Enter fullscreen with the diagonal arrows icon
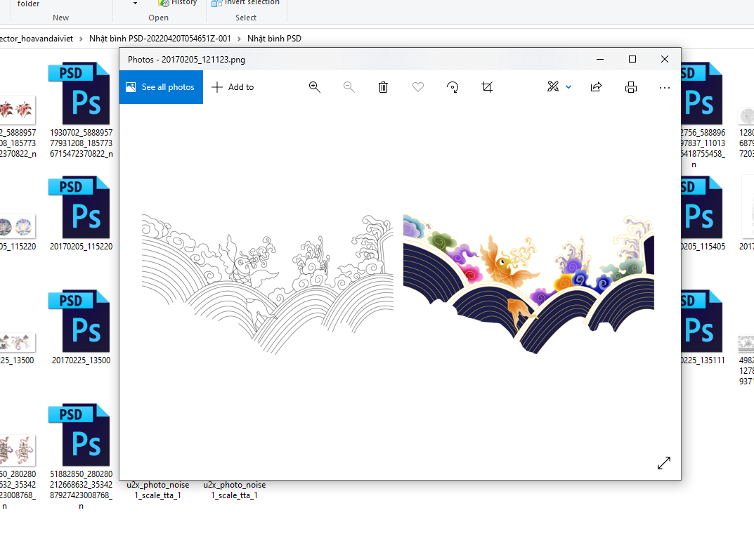Image resolution: width=754 pixels, height=560 pixels. (x=663, y=463)
